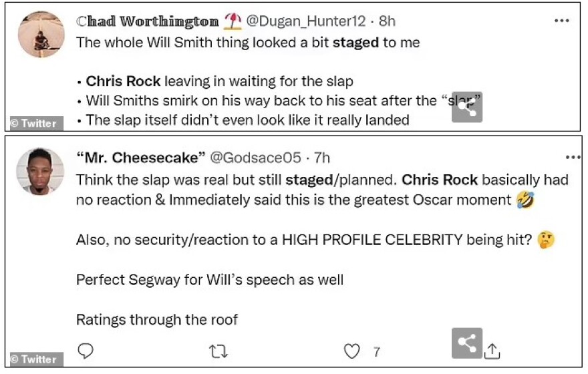The width and height of the screenshot is (588, 374).
Task: Open more options on Mr. Cheesecake's tweet
Action: point(573,158)
